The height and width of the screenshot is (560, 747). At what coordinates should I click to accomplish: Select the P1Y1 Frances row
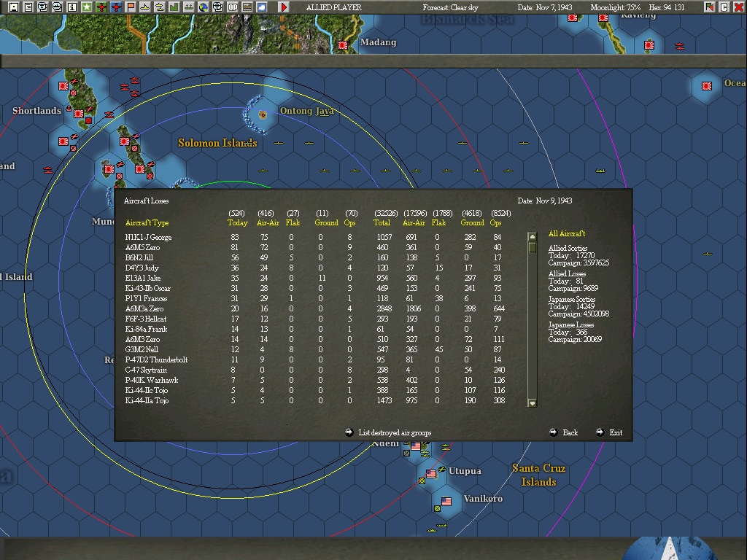click(x=315, y=298)
